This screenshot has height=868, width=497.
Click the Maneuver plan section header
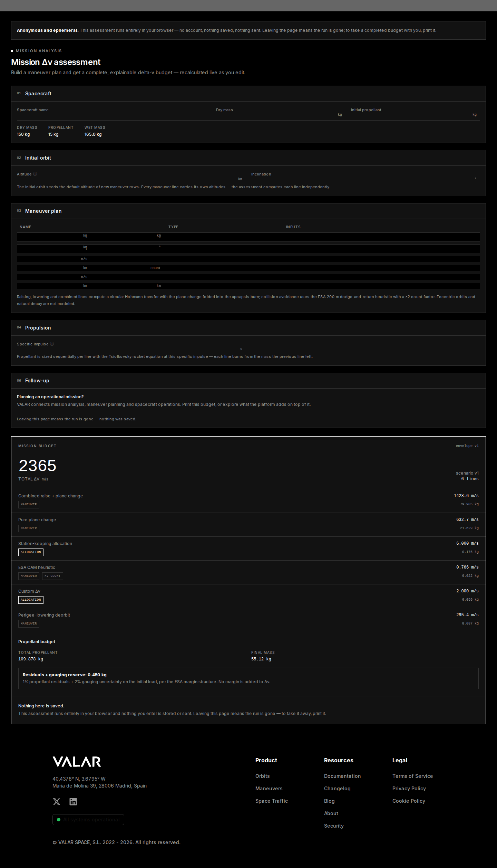pyautogui.click(x=248, y=211)
